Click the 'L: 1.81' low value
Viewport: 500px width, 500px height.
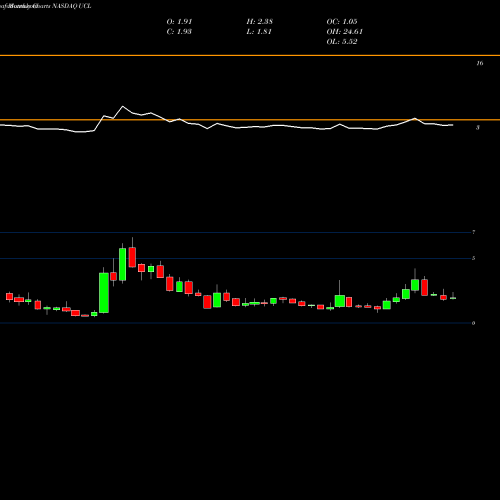[x=259, y=32]
